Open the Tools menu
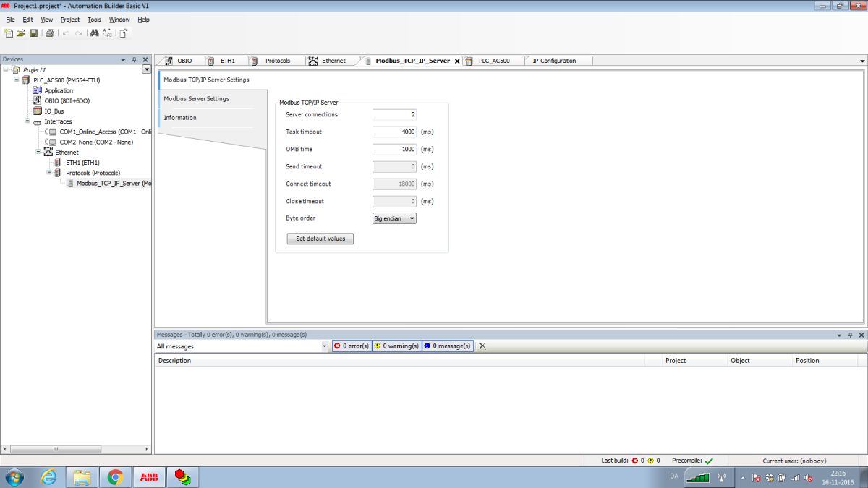 pos(95,20)
